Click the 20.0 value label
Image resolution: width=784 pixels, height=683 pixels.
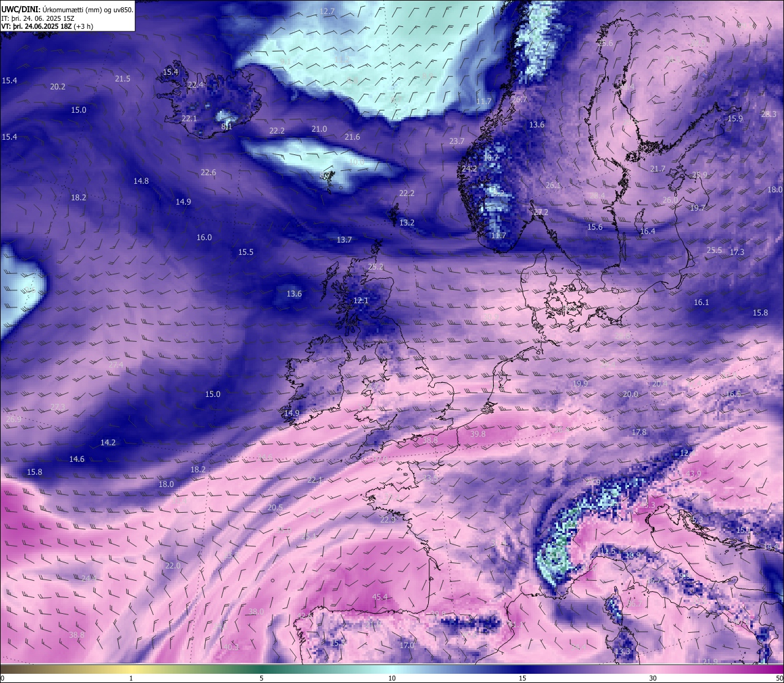[630, 394]
